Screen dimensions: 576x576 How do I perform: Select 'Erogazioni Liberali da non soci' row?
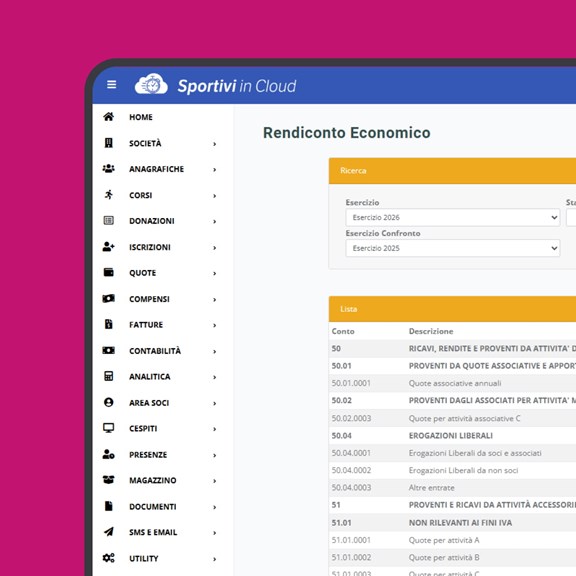452,470
